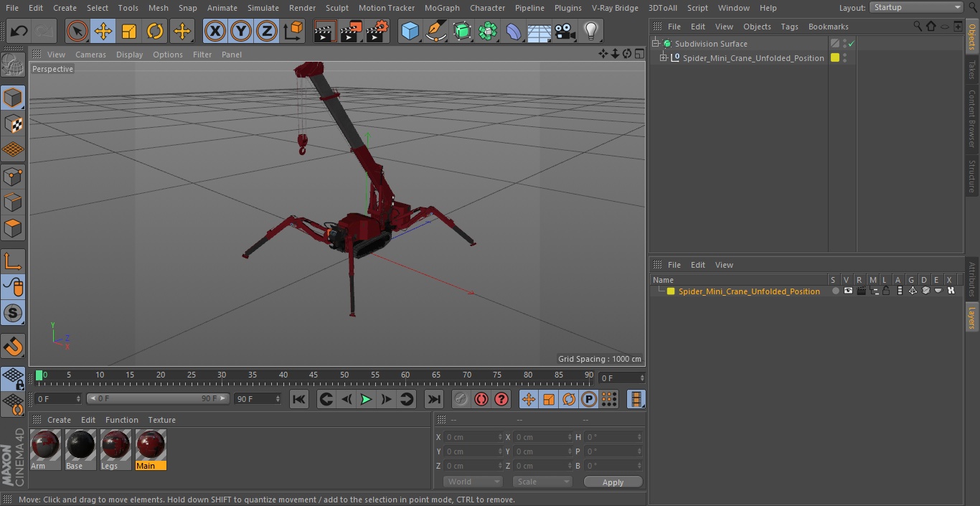Open the World coordinate system dropdown
Viewport: 980px width, 506px height.
pos(472,482)
